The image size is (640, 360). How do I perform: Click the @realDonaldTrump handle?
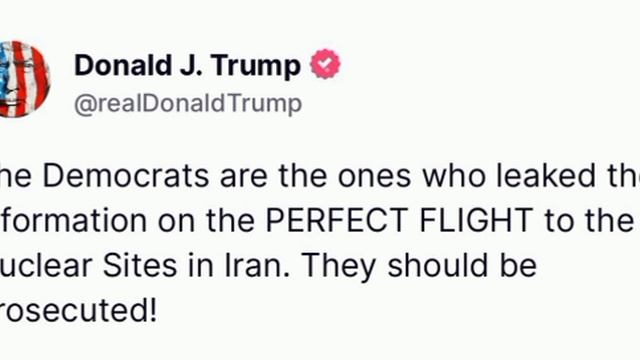188,104
